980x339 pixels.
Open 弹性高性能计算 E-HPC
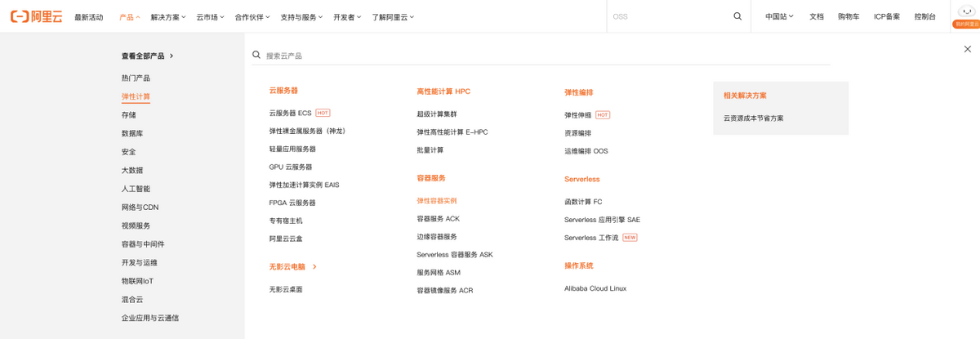[x=452, y=132]
